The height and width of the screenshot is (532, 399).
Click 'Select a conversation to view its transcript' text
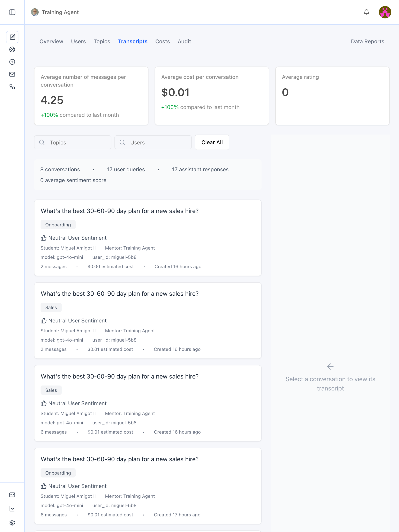(330, 384)
